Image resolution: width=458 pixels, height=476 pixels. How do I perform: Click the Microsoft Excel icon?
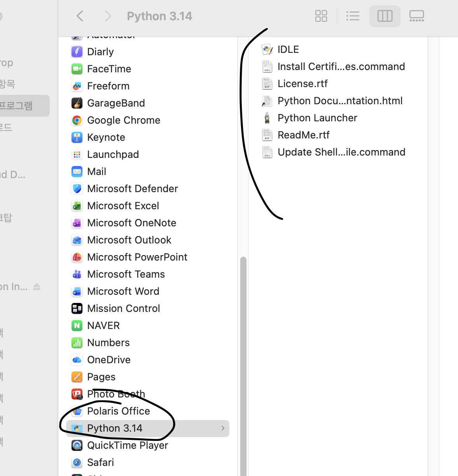coord(77,206)
